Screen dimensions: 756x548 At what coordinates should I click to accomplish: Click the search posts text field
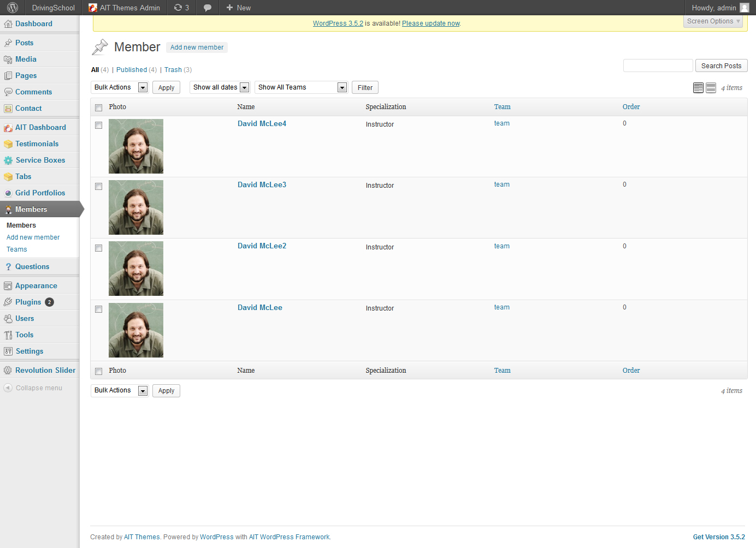[658, 65]
